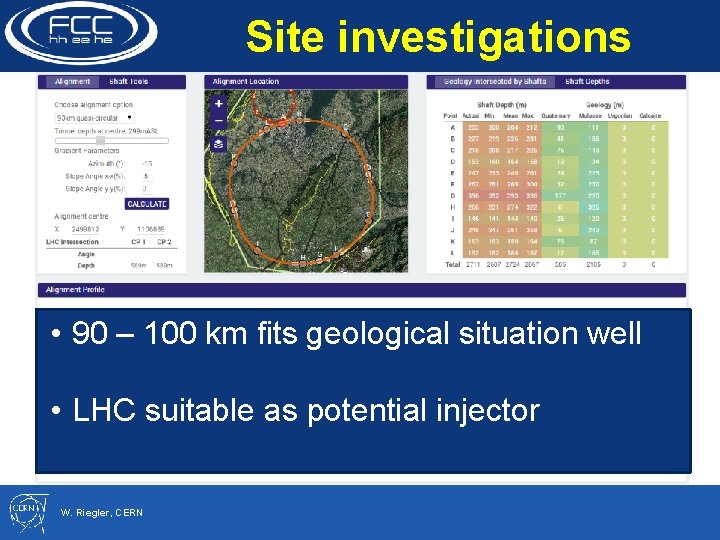Switch to the Shaft Tools tab
Image resolution: width=720 pixels, height=540 pixels.
point(129,82)
